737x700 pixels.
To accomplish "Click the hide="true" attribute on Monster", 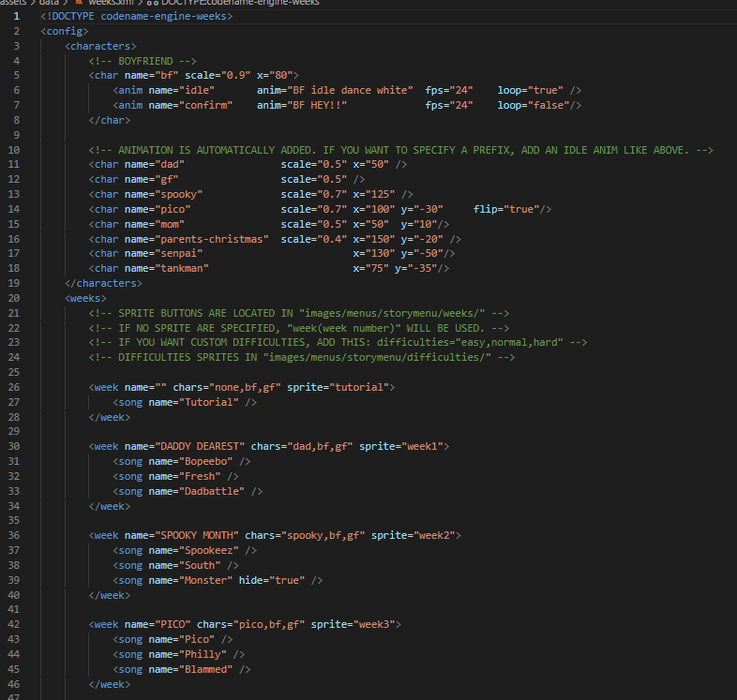I will [x=272, y=581].
